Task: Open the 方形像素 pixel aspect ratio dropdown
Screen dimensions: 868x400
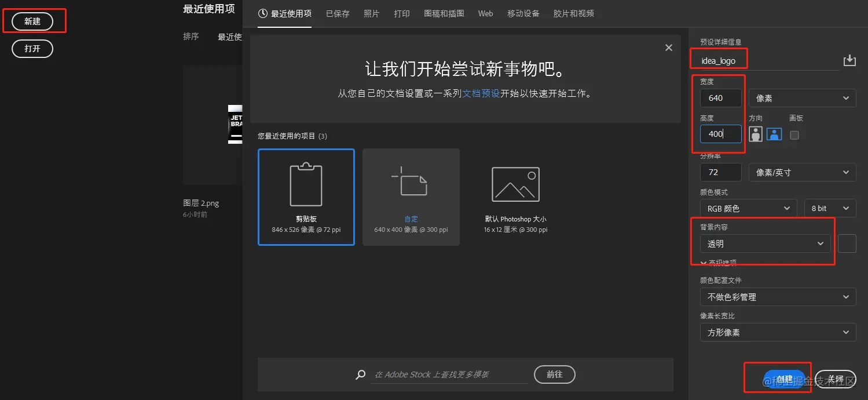Action: pyautogui.click(x=778, y=333)
